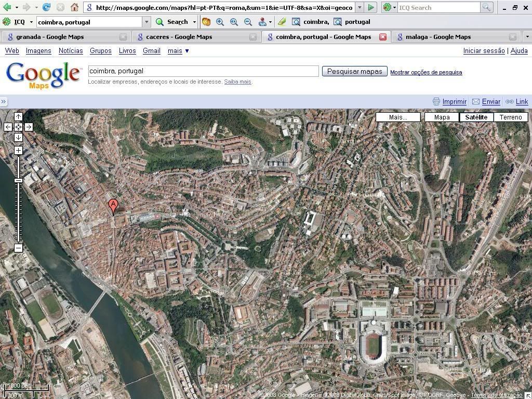
Task: Return map to last result center button
Action: [18, 127]
